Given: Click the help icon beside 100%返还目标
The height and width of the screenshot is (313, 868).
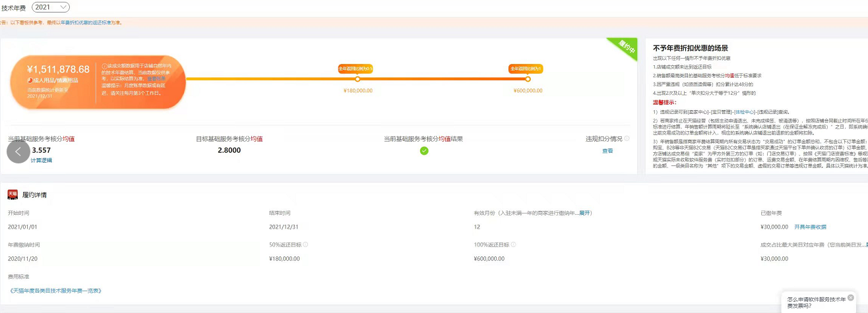Looking at the screenshot, I should [x=512, y=244].
